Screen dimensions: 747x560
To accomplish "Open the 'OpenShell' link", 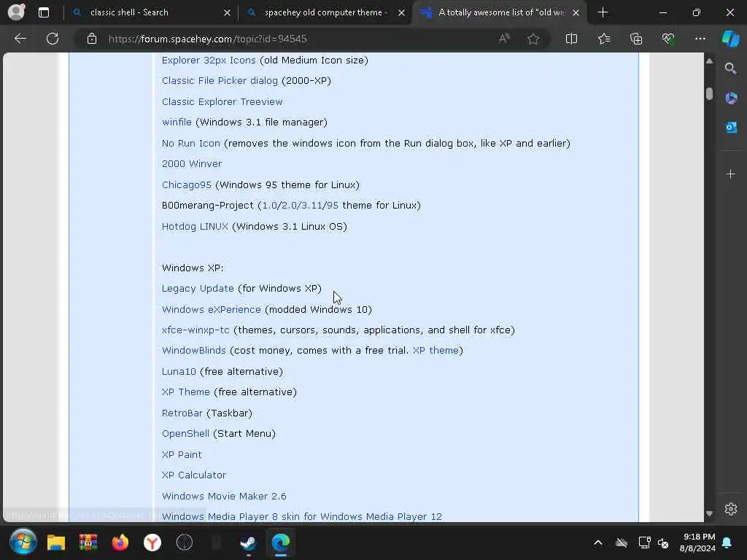I will pos(185,433).
